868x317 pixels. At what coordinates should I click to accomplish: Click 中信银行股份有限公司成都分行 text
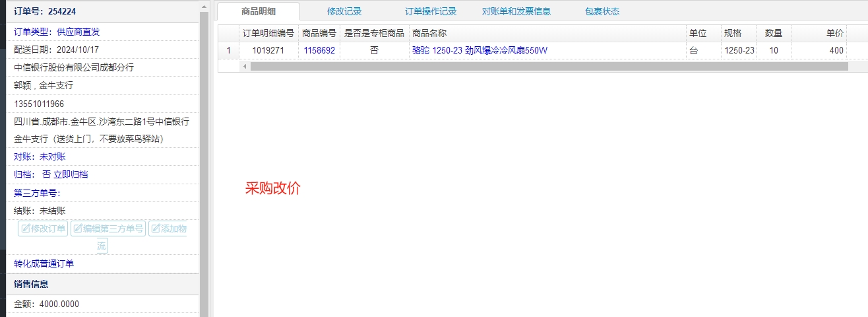coord(75,67)
